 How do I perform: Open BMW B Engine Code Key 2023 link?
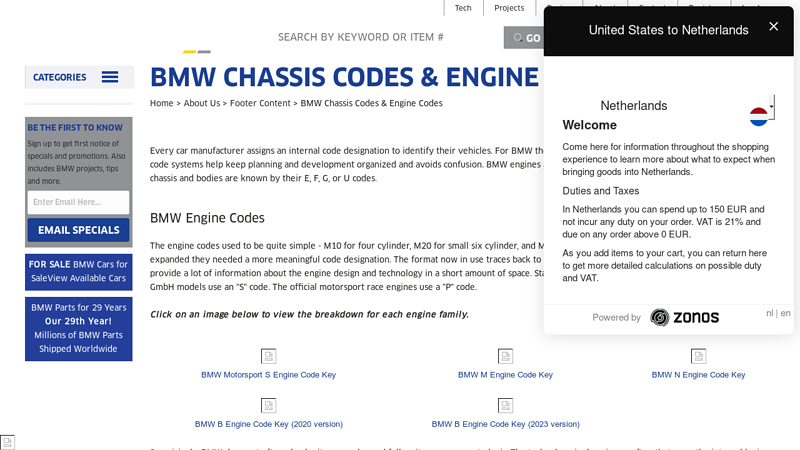point(506,424)
